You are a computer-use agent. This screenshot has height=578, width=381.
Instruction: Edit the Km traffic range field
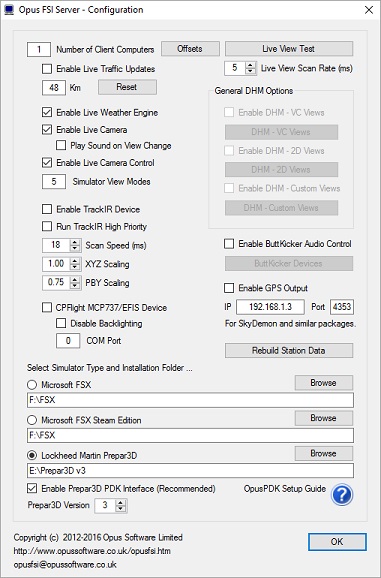pyautogui.click(x=54, y=88)
